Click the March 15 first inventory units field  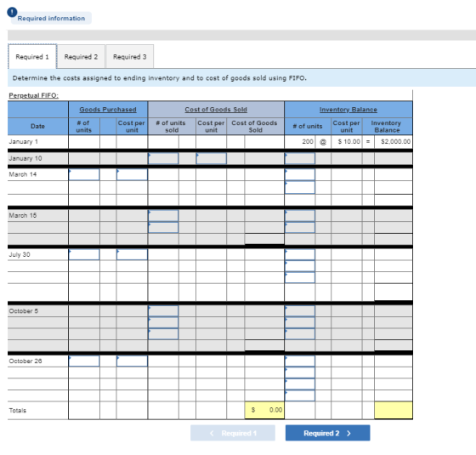pos(300,216)
